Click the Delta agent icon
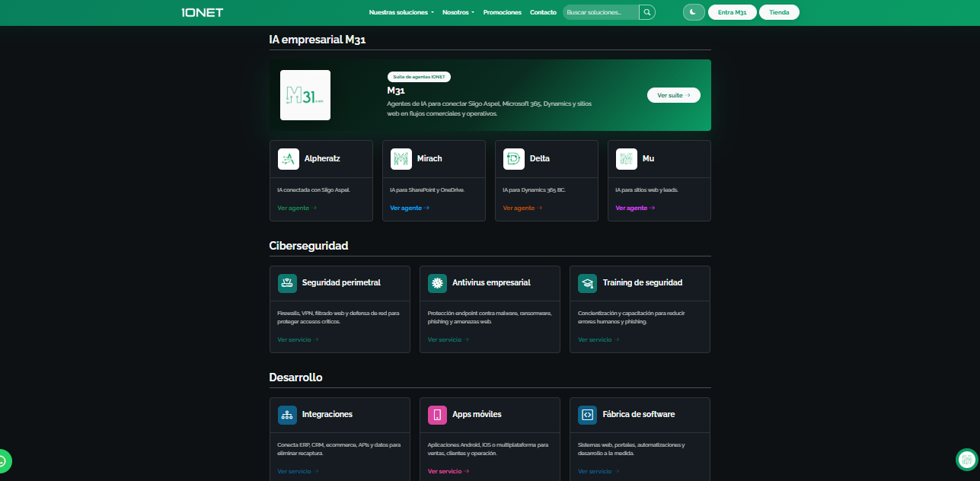980x481 pixels. pos(514,159)
